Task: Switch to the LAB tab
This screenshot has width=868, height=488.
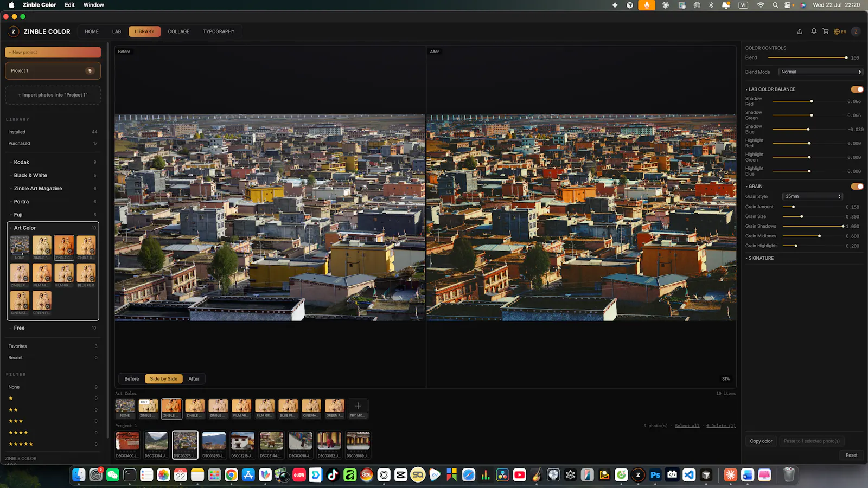Action: [x=117, y=31]
